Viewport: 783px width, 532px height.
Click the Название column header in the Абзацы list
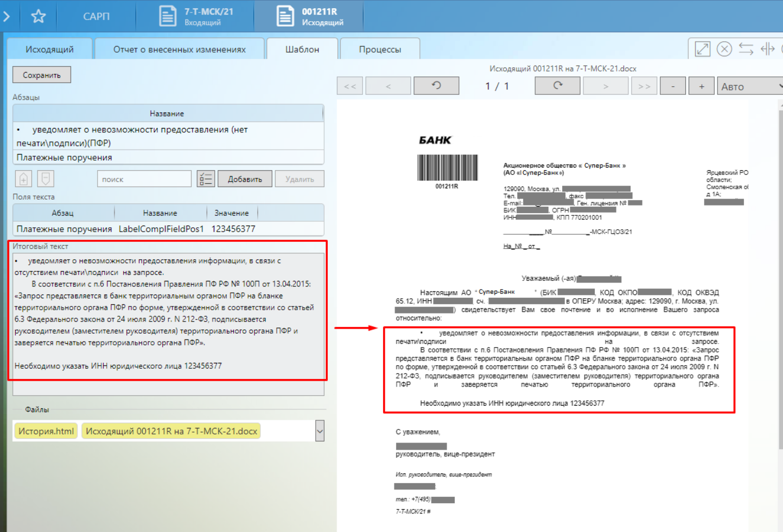(167, 113)
